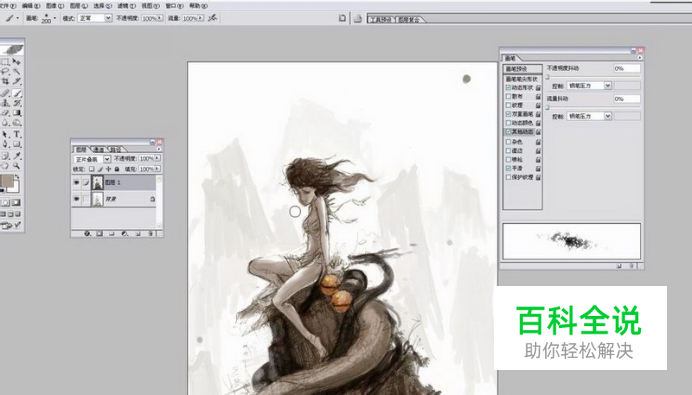Select the Clone Stamp tool
The image size is (692, 395).
5,103
